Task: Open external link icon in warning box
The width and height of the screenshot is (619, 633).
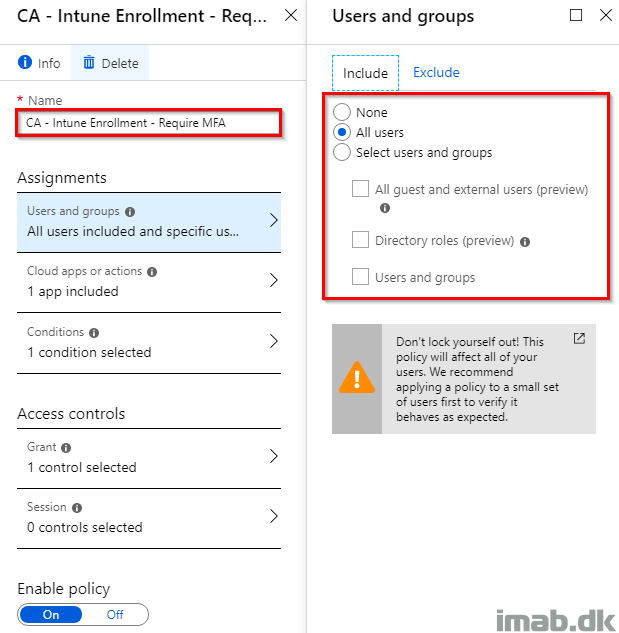Action: coord(579,338)
